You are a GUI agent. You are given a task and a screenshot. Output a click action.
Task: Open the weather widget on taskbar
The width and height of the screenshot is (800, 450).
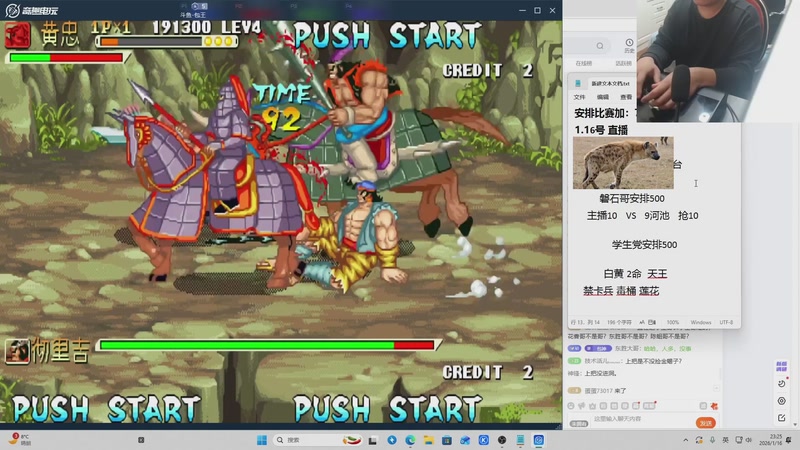pyautogui.click(x=18, y=439)
